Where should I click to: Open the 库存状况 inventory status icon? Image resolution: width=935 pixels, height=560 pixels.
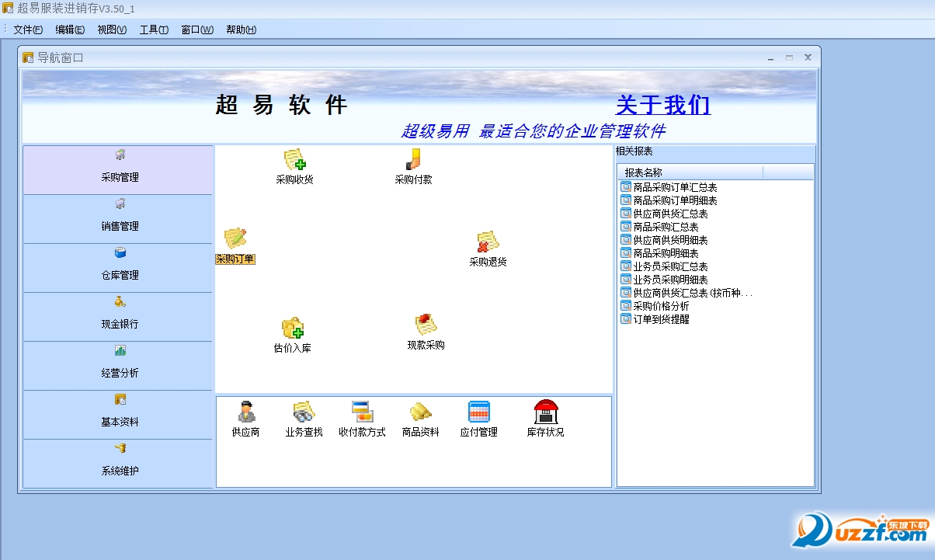(x=546, y=419)
